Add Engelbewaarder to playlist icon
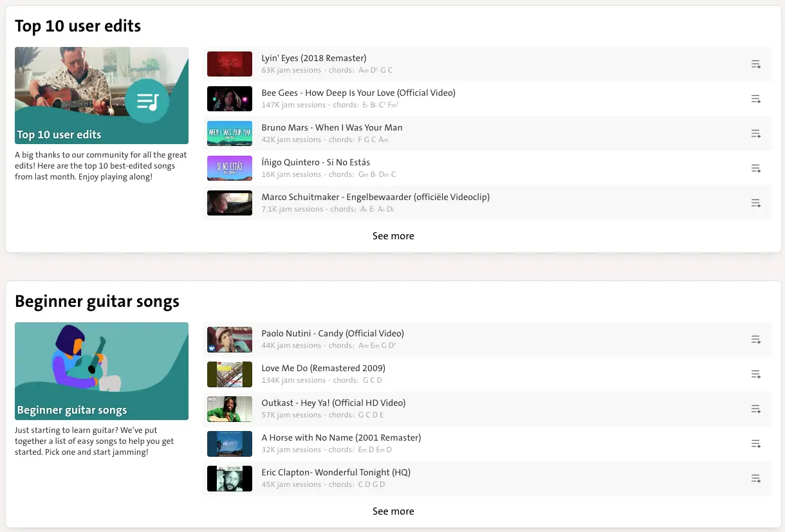This screenshot has height=532, width=785. 755,203
